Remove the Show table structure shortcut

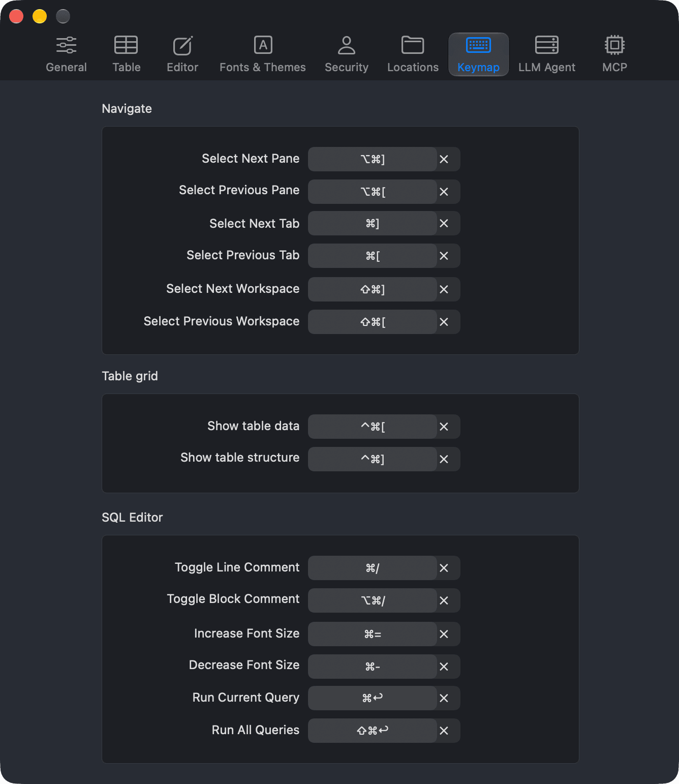[444, 459]
